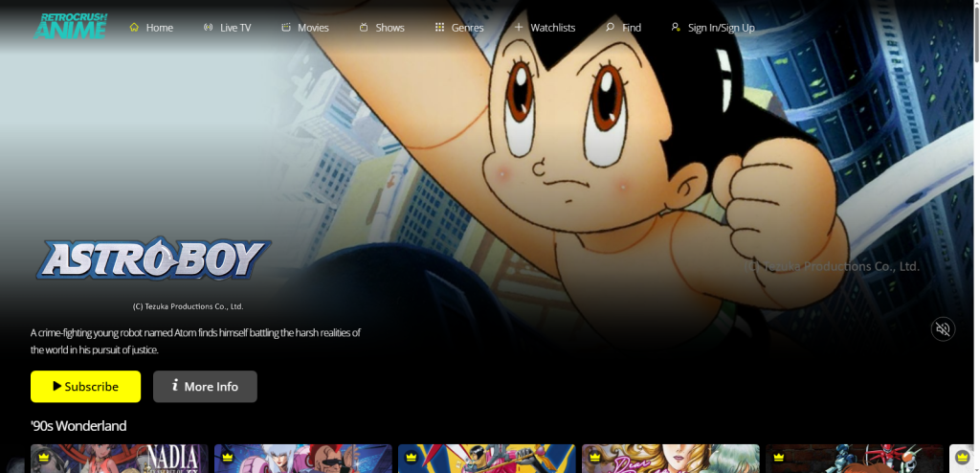Screen dimensions: 980x473
Task: Open the RetroCrush Anime logo
Action: click(70, 26)
